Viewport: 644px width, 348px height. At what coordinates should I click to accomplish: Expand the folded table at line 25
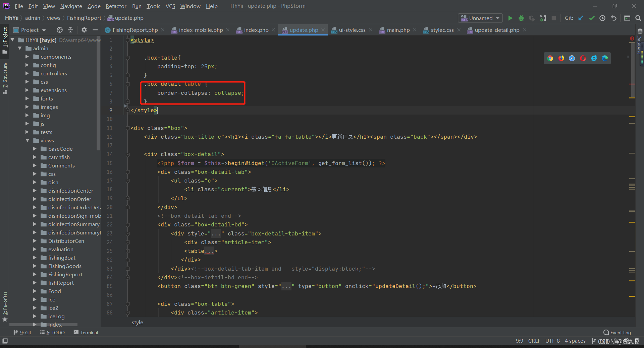click(127, 251)
